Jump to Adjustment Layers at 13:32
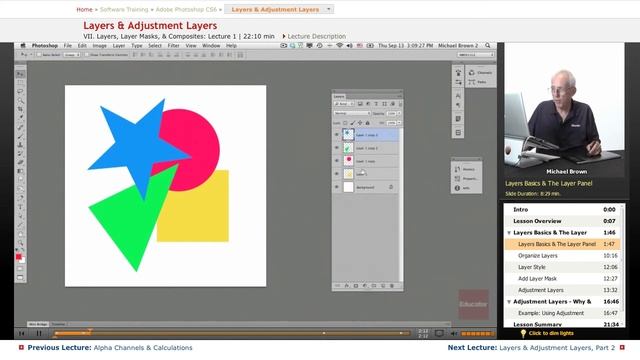The width and height of the screenshot is (640, 360). click(x=563, y=290)
